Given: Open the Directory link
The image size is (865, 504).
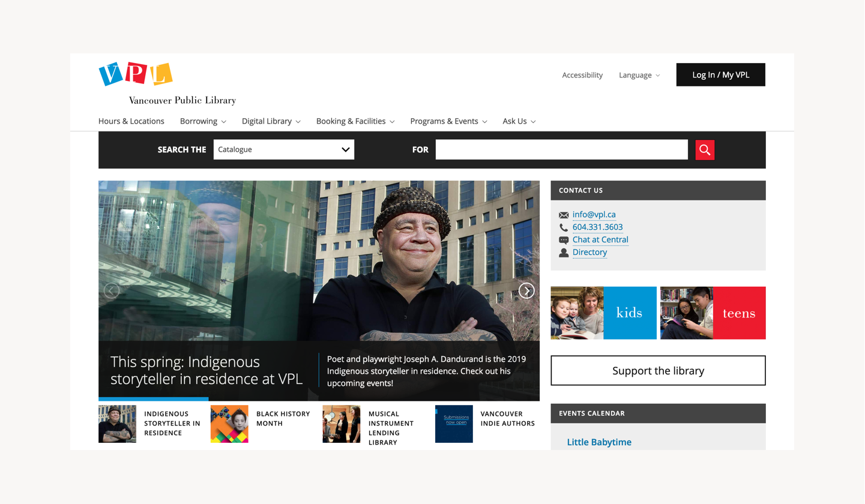Looking at the screenshot, I should pos(589,253).
